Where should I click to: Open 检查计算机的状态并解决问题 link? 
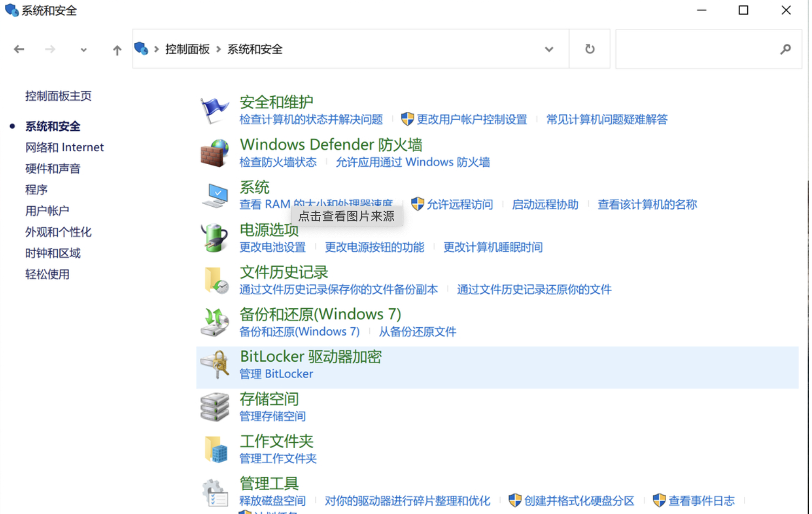311,119
